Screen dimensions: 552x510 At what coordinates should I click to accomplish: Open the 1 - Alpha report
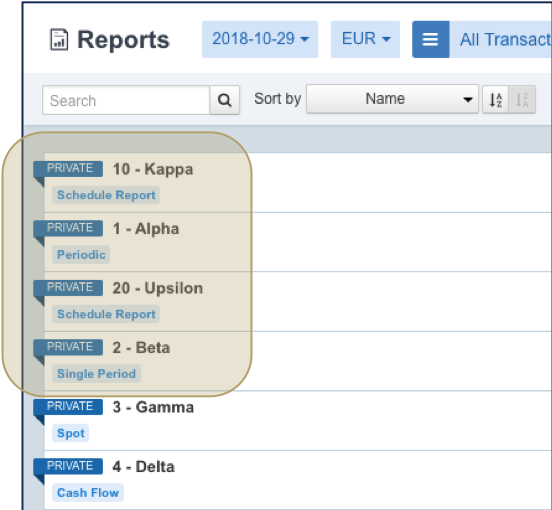tap(146, 229)
